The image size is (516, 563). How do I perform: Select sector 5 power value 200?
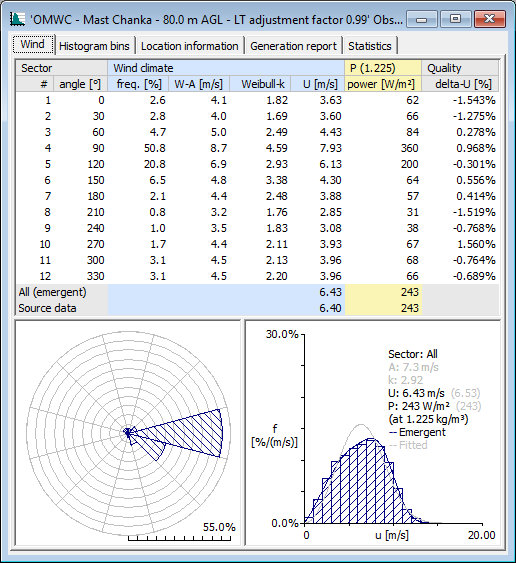tap(409, 164)
